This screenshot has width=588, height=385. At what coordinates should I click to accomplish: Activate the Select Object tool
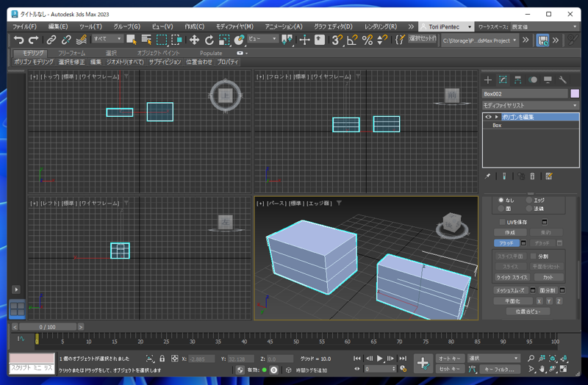(x=132, y=40)
